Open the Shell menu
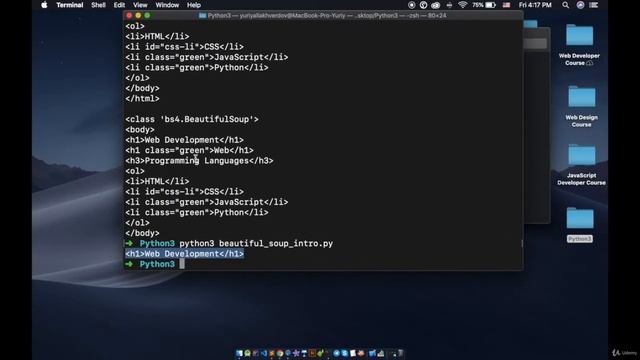This screenshot has height=360, width=640. 98,5
